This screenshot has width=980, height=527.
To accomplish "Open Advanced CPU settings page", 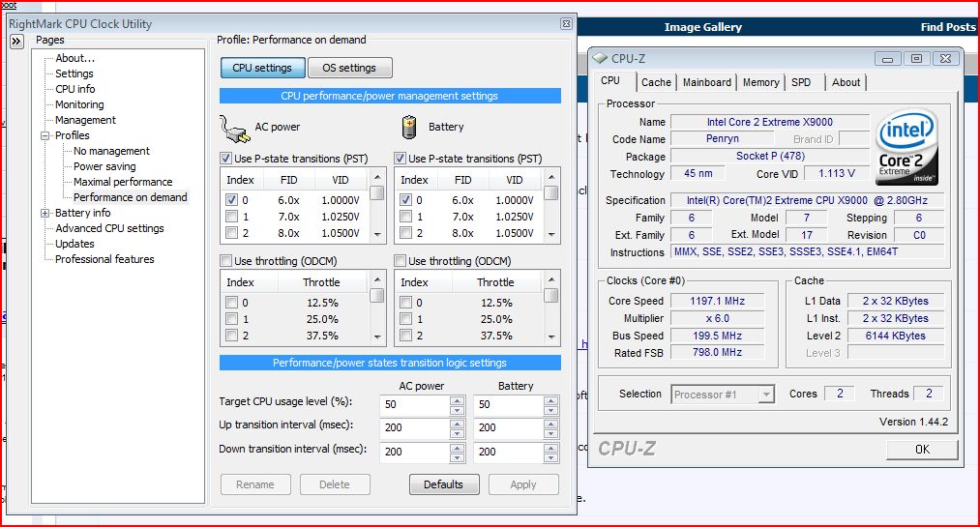I will 109,228.
